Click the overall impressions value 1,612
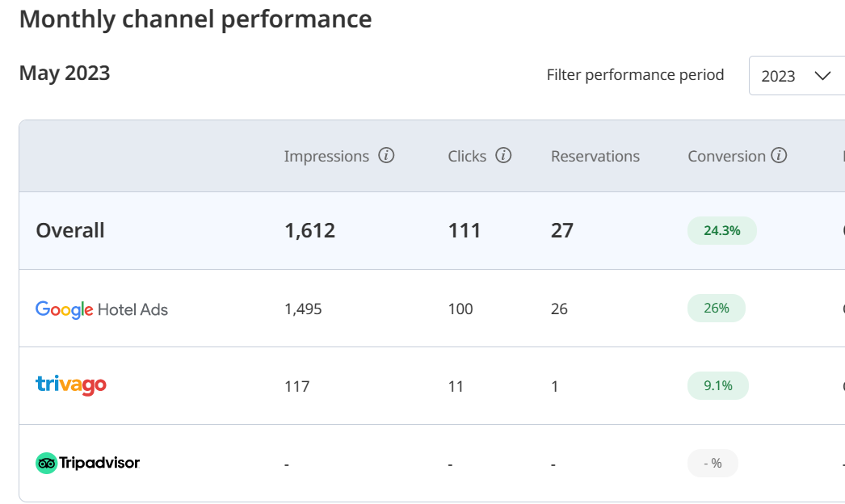The height and width of the screenshot is (504, 845). 309,230
